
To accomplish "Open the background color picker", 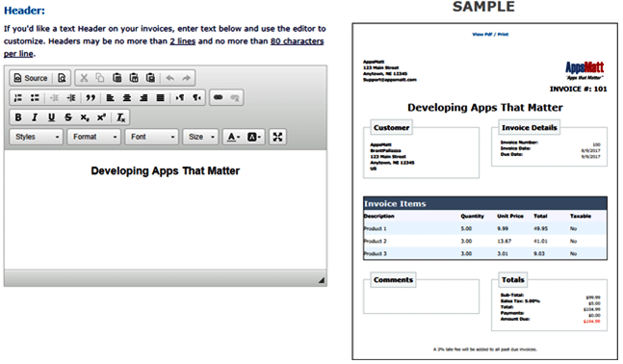I will coord(254,137).
